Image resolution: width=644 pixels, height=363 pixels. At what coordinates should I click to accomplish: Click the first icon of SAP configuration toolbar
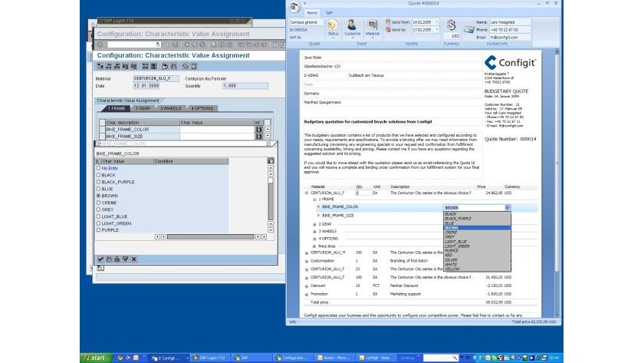[100, 66]
